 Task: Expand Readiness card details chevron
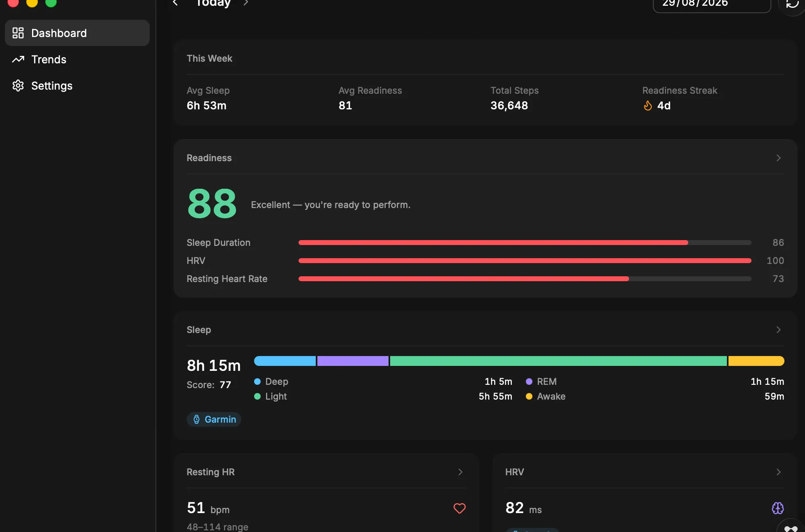click(x=778, y=158)
